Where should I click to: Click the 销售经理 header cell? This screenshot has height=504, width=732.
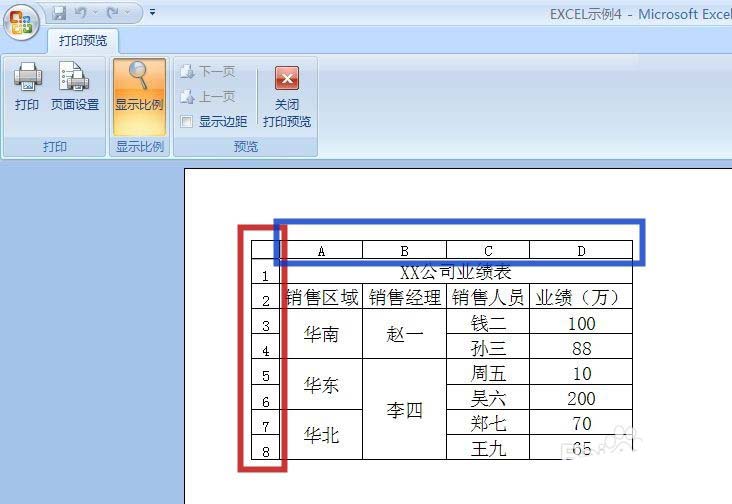[x=405, y=297]
